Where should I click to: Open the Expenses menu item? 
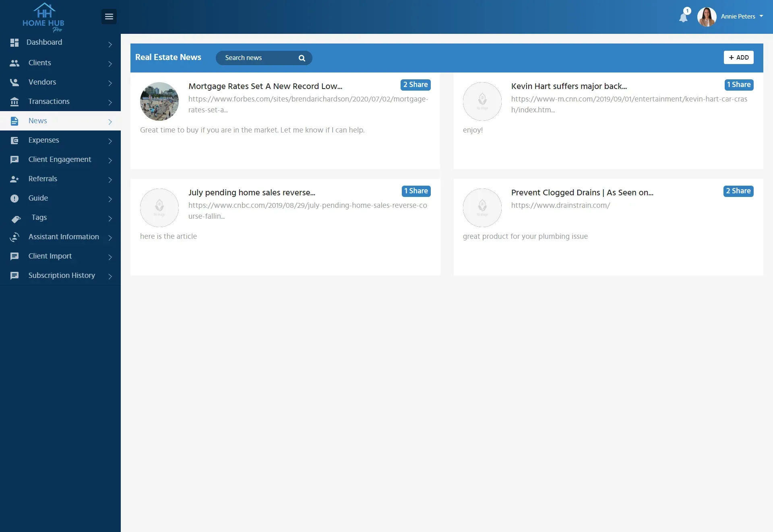pos(60,140)
